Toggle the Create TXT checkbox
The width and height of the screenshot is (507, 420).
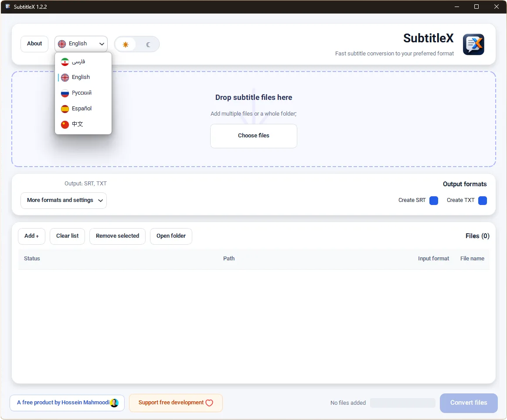click(483, 201)
